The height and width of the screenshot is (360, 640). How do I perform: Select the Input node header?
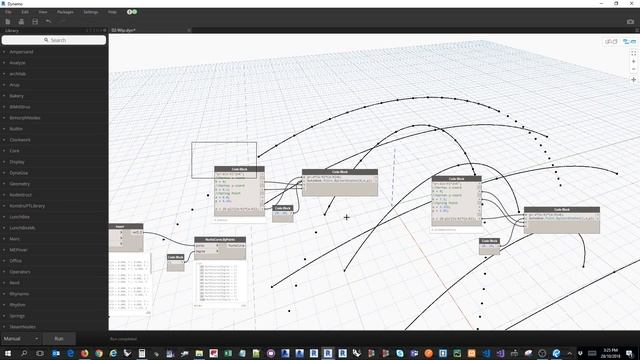point(126,226)
